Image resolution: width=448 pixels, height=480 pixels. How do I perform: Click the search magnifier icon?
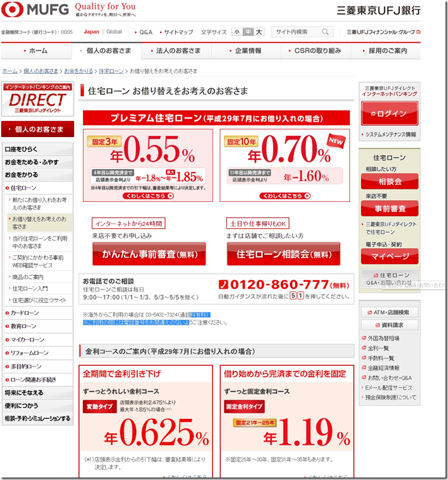tap(325, 32)
